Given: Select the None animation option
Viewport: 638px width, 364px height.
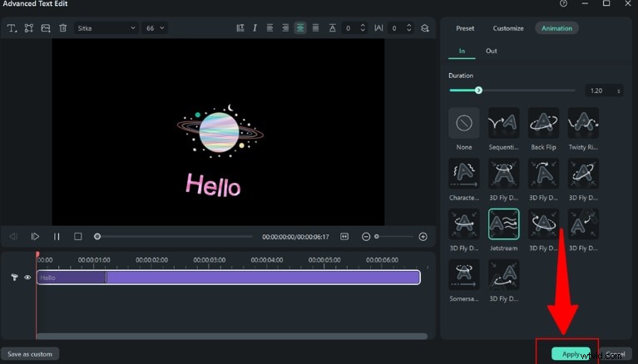Looking at the screenshot, I should coord(464,123).
